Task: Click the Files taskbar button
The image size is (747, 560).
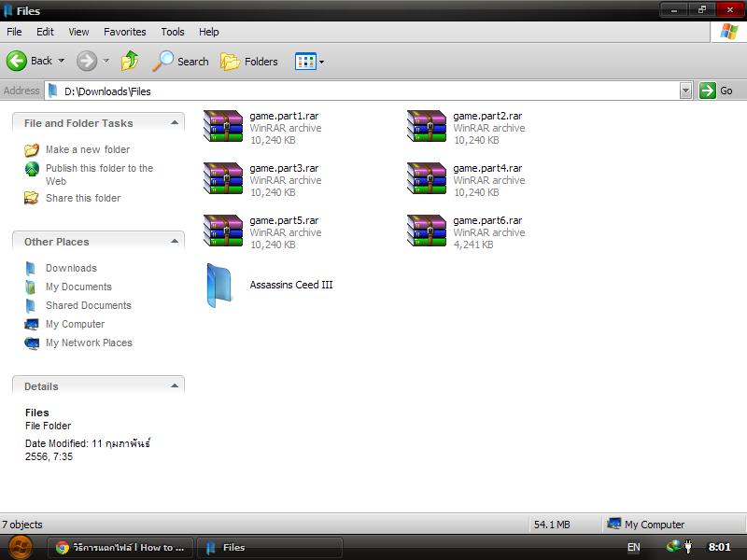Action: pyautogui.click(x=270, y=548)
